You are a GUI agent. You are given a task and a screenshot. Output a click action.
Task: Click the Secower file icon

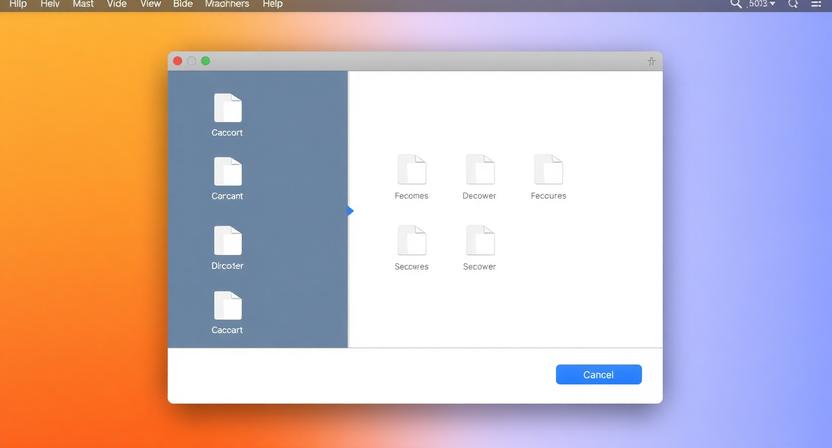click(x=479, y=241)
